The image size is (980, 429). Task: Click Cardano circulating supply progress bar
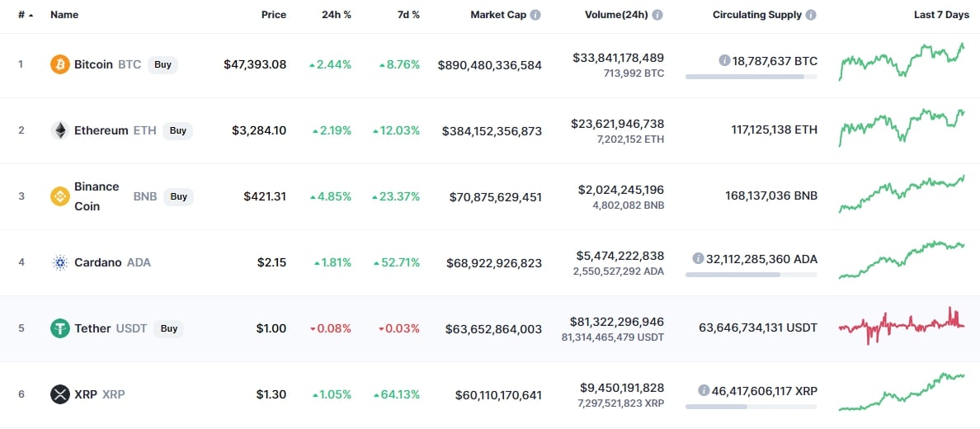click(x=751, y=275)
